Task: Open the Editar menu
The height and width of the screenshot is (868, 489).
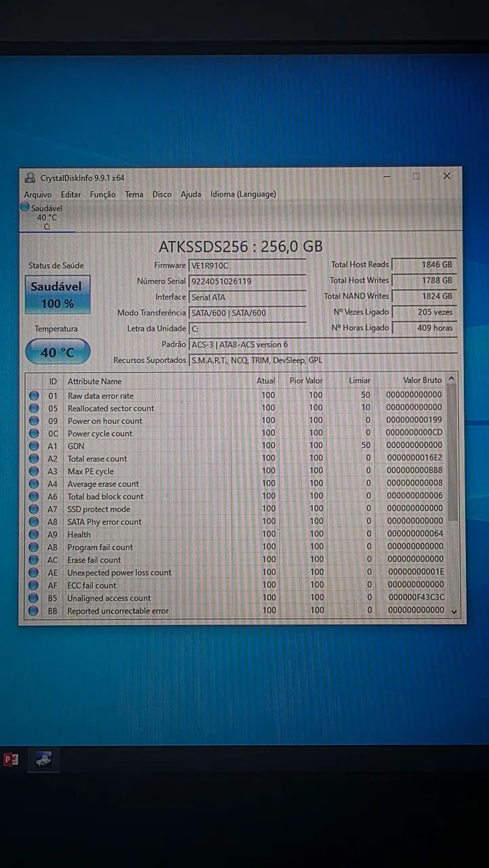Action: point(71,195)
